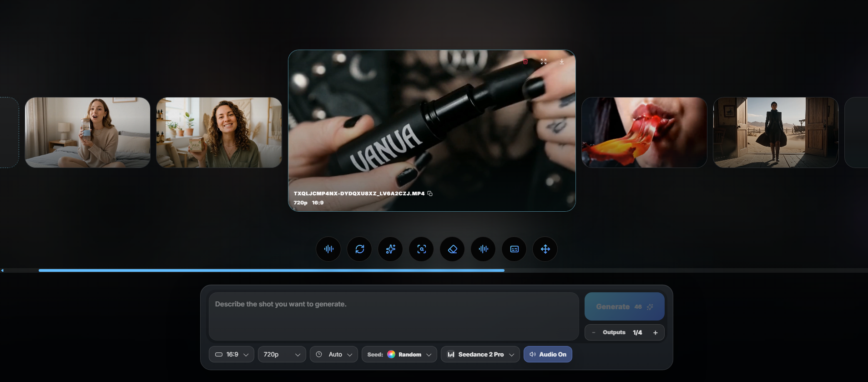The width and height of the screenshot is (868, 382).
Task: Increase outputs count with plus
Action: tap(656, 333)
